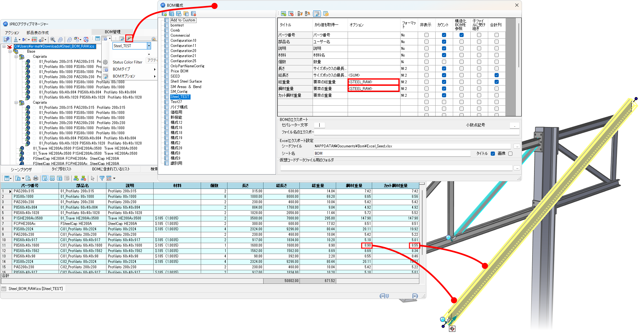This screenshot has height=335, width=644.
Task: Toggle 非表示 checkbox for 部品名 row
Action: (x=426, y=42)
